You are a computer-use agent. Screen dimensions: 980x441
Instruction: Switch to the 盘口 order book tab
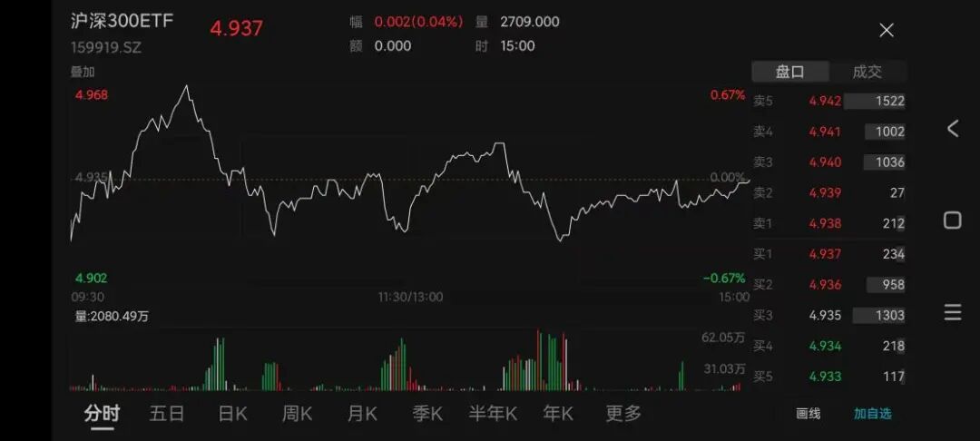[789, 72]
